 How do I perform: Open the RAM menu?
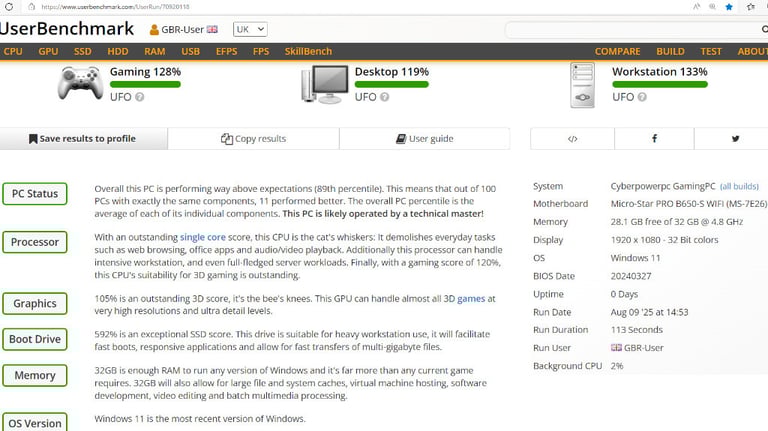tap(154, 51)
